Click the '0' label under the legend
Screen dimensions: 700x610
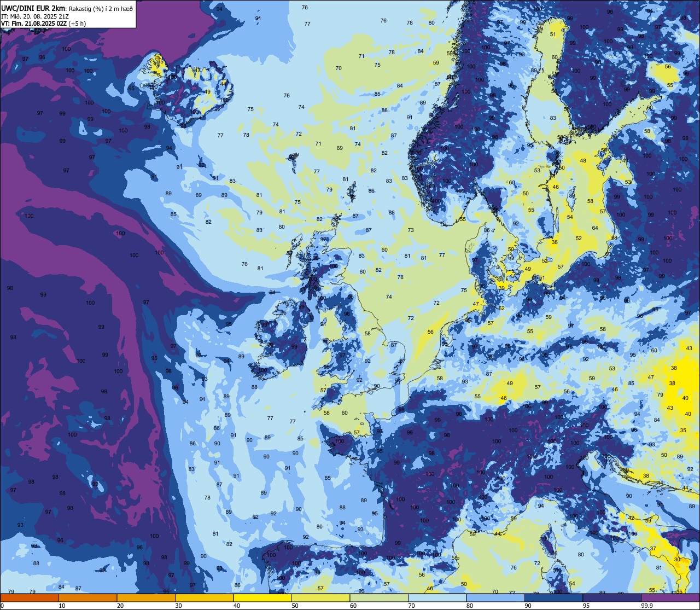[x=3, y=606]
